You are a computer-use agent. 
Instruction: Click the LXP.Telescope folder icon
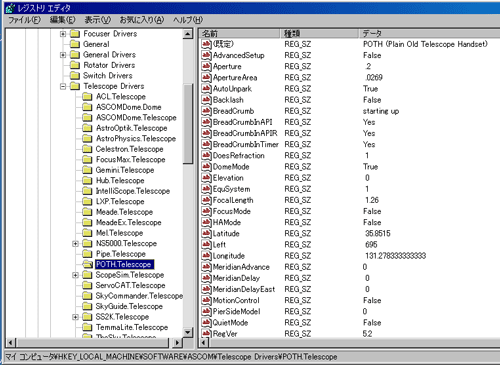[87, 202]
